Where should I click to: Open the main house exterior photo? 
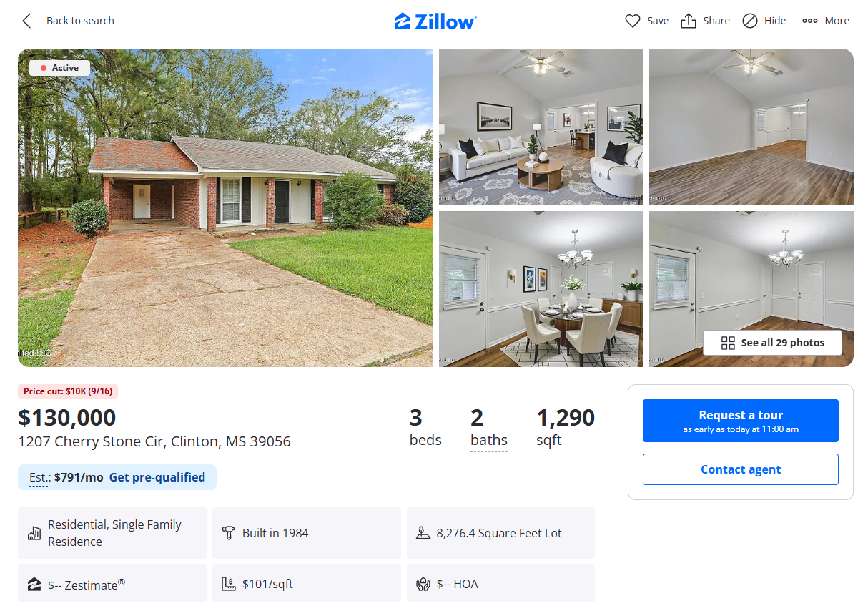pyautogui.click(x=225, y=207)
